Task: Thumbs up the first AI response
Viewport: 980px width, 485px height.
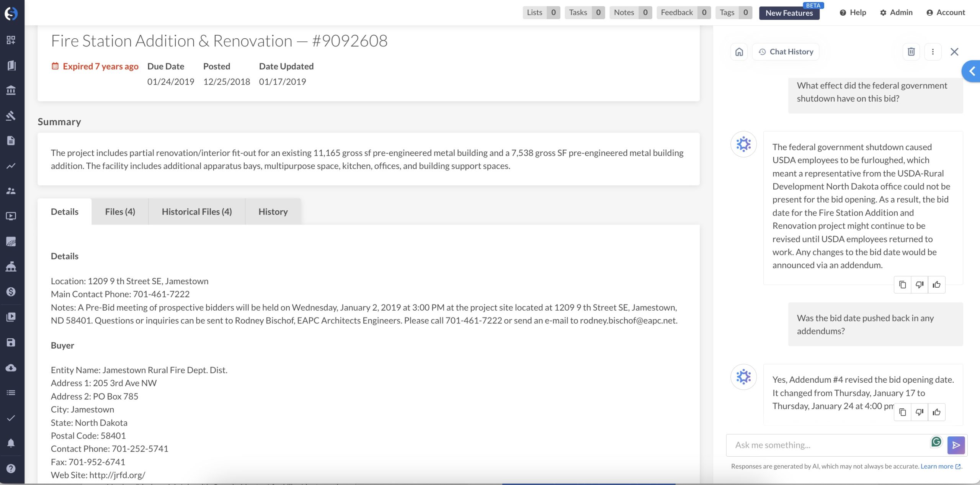Action: pos(936,285)
